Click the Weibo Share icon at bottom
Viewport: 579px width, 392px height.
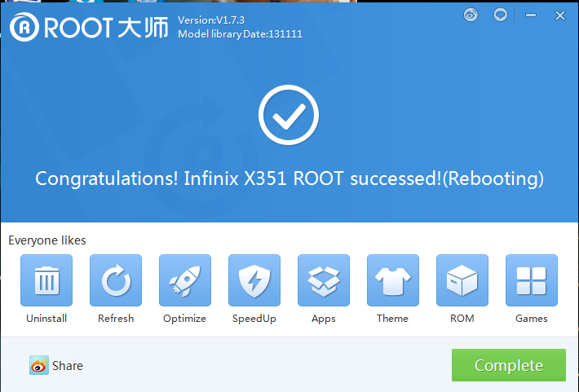click(39, 365)
